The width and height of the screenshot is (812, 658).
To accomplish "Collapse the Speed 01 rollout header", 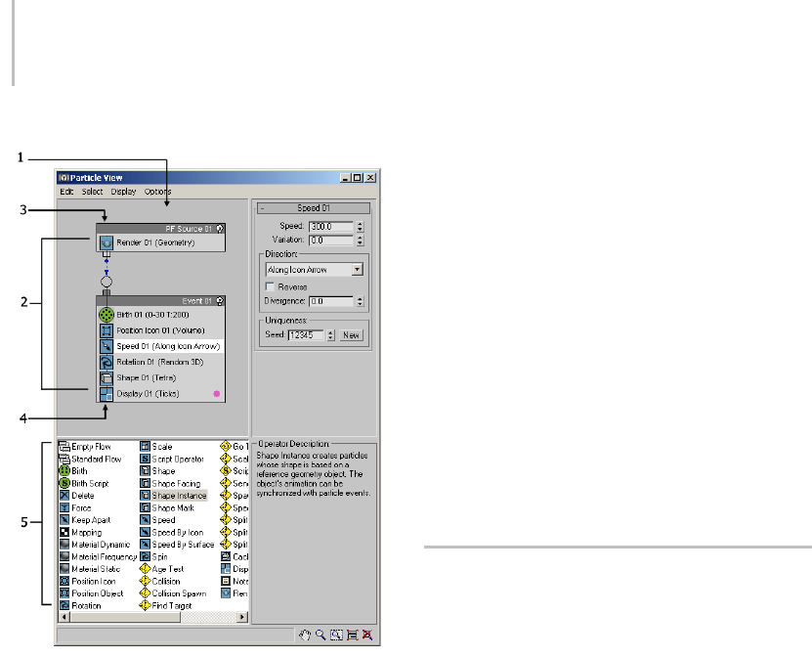I will [x=314, y=207].
